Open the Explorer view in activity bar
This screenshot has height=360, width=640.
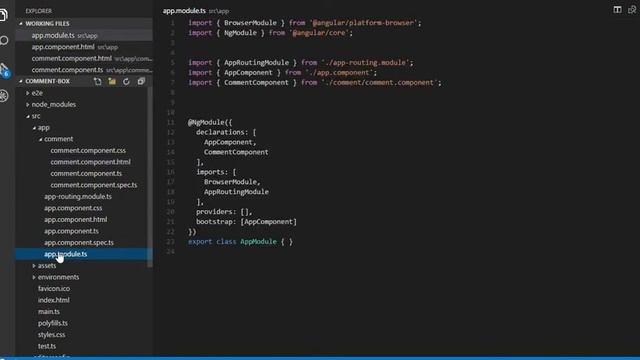click(3, 15)
